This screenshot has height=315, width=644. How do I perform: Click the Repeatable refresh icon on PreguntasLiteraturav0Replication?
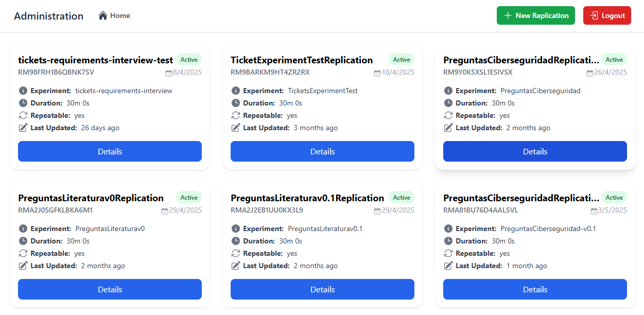[x=23, y=253]
